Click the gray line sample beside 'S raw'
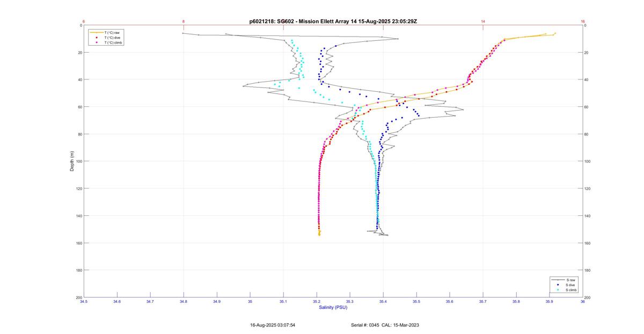This screenshot has height=334, width=644. [558, 280]
